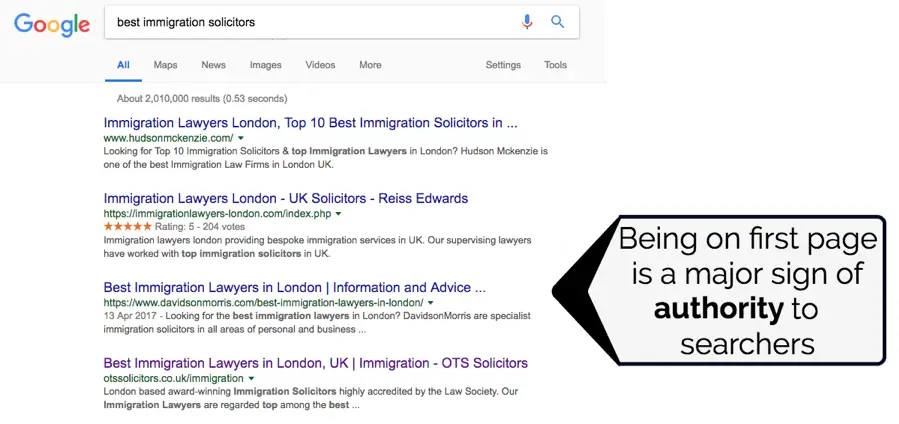Open dropdown arrow next to otssolicitors.co.uk
Image resolution: width=899 pixels, height=424 pixels.
pyautogui.click(x=251, y=379)
